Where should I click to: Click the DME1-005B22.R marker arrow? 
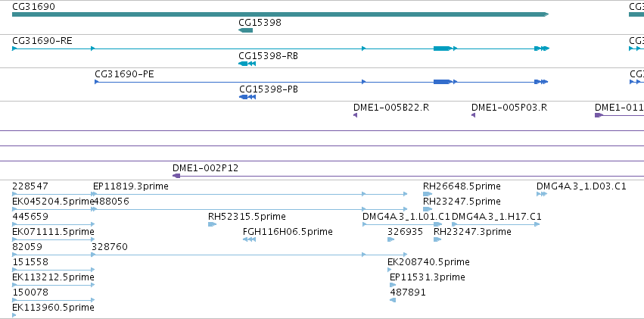(355, 115)
